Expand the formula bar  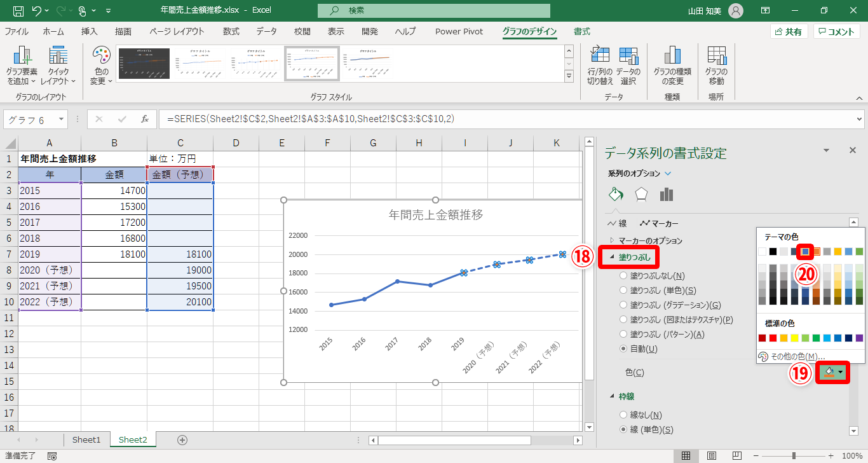click(860, 119)
